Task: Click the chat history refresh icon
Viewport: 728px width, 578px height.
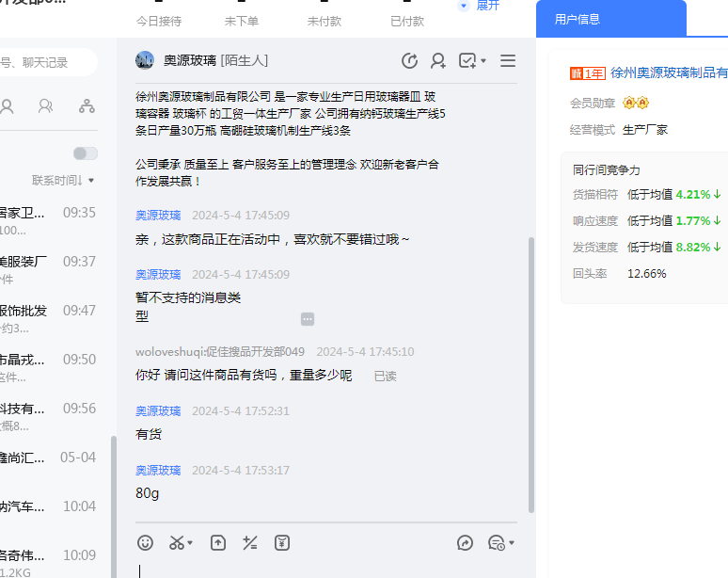Action: [x=409, y=61]
